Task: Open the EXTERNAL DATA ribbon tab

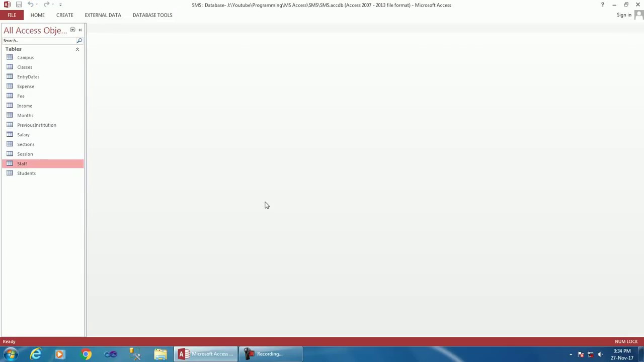Action: [x=103, y=15]
